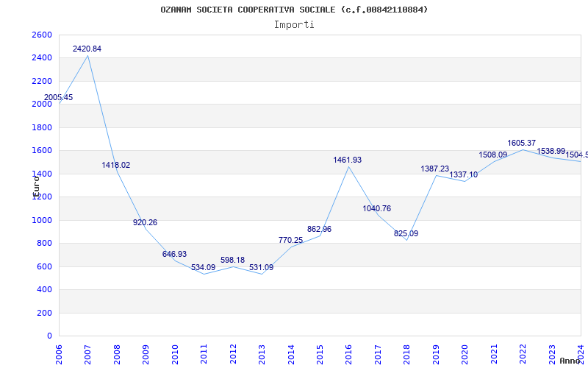The height and width of the screenshot is (368, 588).
Task: Click the 2007 x-axis year label
Action: coord(87,355)
